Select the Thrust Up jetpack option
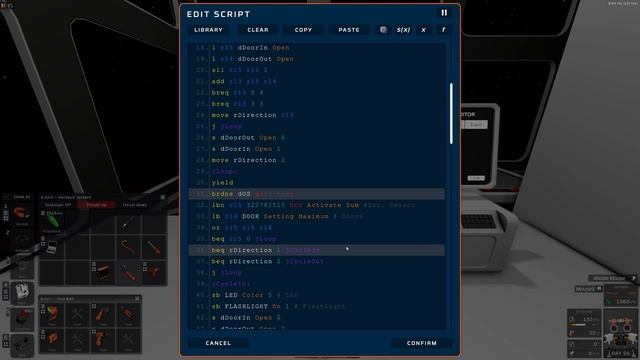The width and height of the screenshot is (640, 360). pyautogui.click(x=96, y=205)
